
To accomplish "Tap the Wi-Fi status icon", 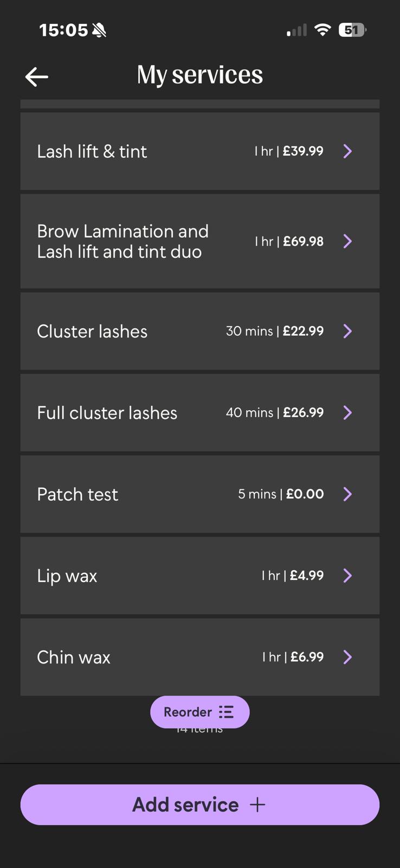I will [322, 30].
